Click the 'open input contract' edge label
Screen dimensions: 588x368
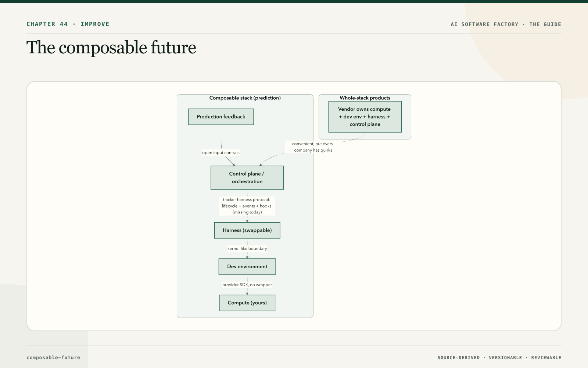(x=221, y=153)
